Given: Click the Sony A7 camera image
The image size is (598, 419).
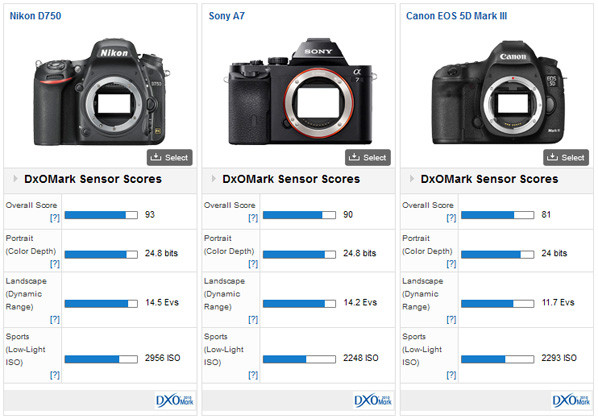Looking at the screenshot, I should [300, 91].
